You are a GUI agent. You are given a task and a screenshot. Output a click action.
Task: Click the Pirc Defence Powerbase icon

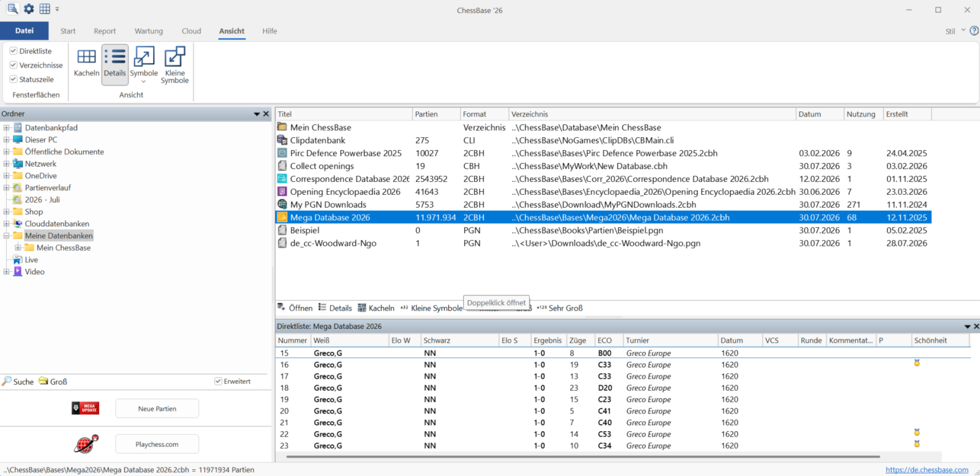click(282, 153)
